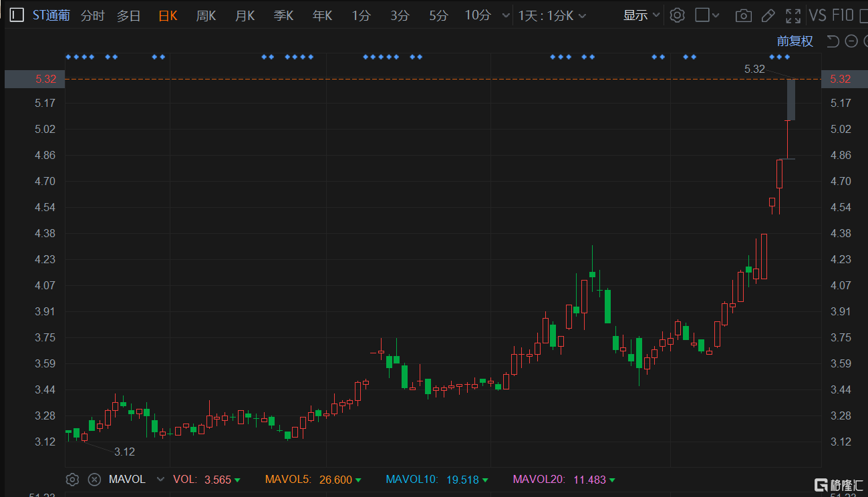Open MAVOL indicator settings gear
This screenshot has height=497, width=868.
[x=73, y=479]
